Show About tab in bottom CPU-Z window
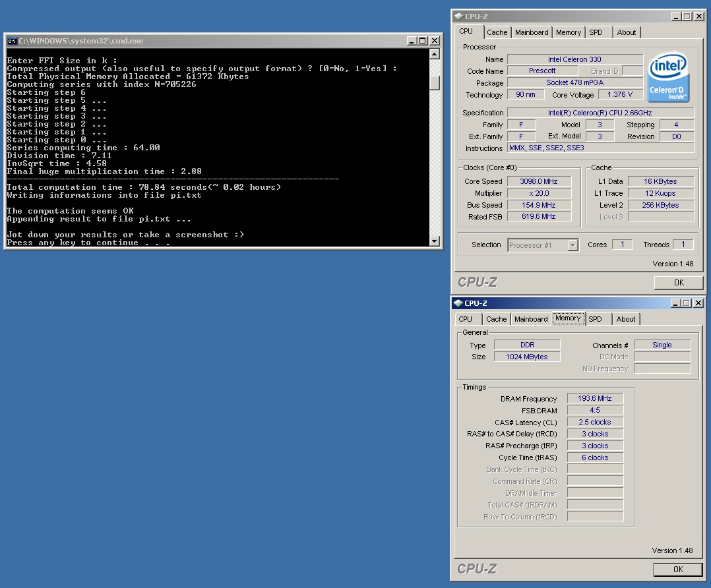 [x=626, y=319]
